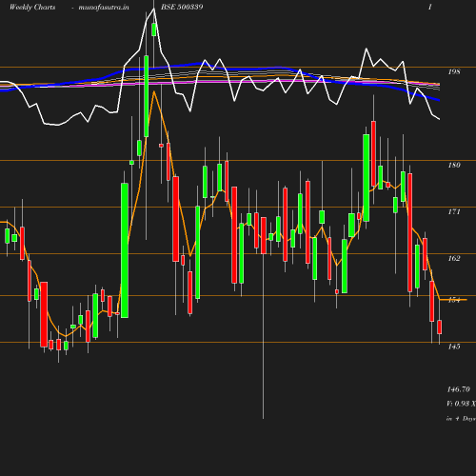Viewport: 476px width, 476px height.
Task: Click the 'munafasutra.in' site label
Action: tap(104, 7)
